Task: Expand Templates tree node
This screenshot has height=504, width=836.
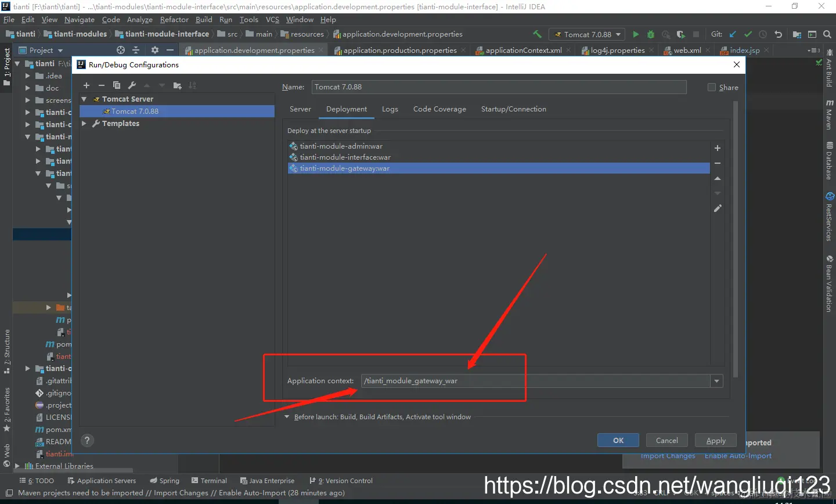Action: [84, 124]
